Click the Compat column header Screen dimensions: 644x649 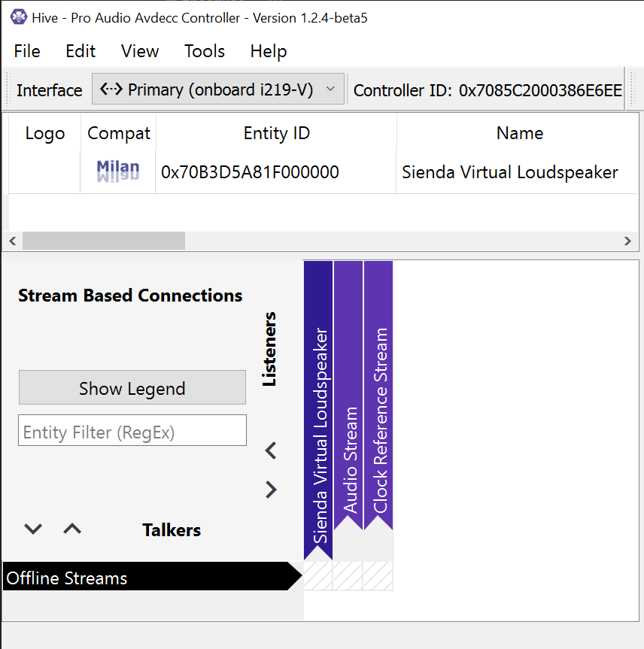click(118, 133)
